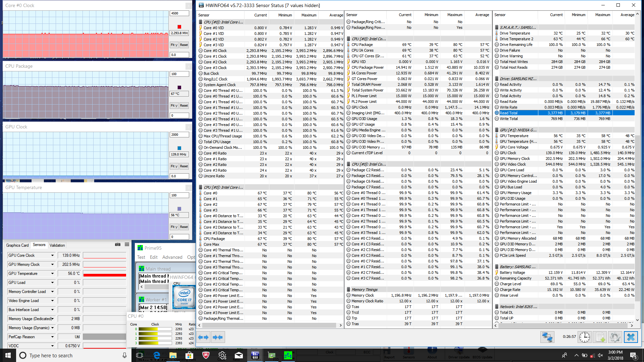Open McAfee from the taskbar
The height and width of the screenshot is (362, 644).
206,355
